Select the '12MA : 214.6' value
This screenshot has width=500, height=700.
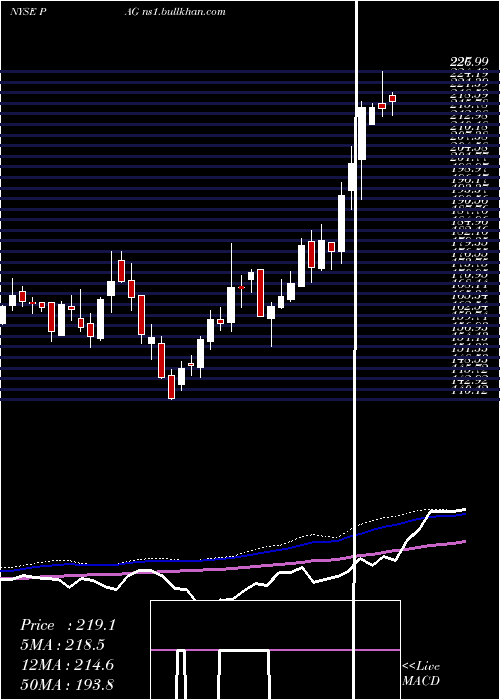(67, 665)
